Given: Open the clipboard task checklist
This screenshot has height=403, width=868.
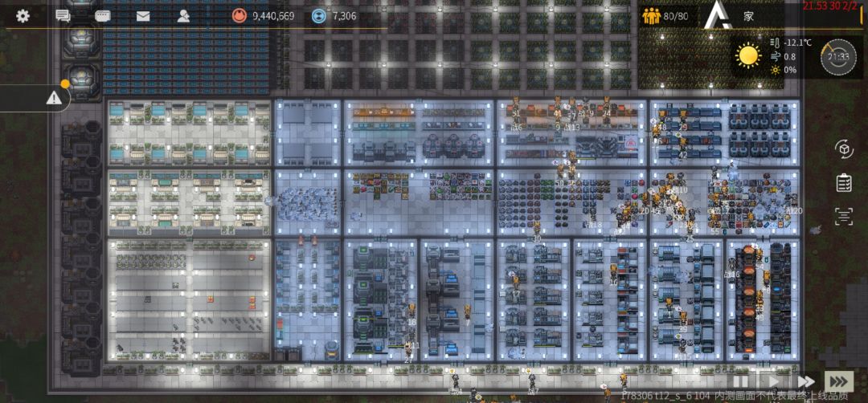Looking at the screenshot, I should click(844, 183).
